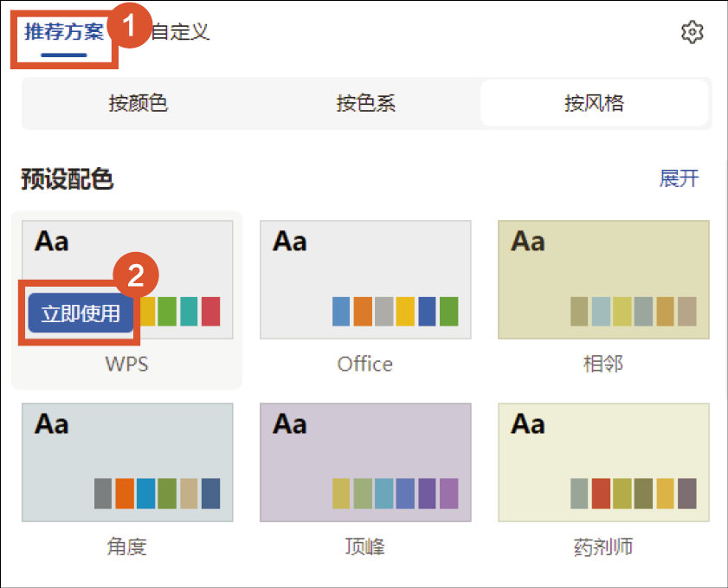Click the red swatch in 药剂师 scheme
Image resolution: width=728 pixels, height=588 pixels.
click(602, 494)
